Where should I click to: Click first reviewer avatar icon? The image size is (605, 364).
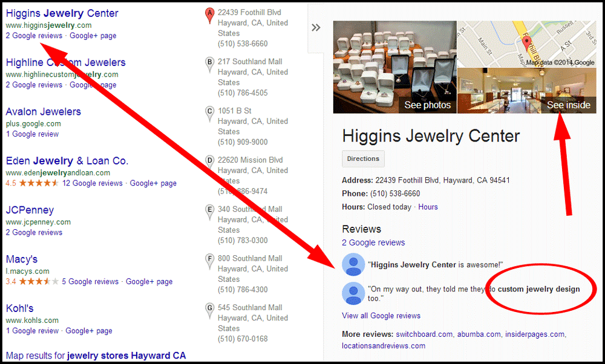(x=353, y=264)
